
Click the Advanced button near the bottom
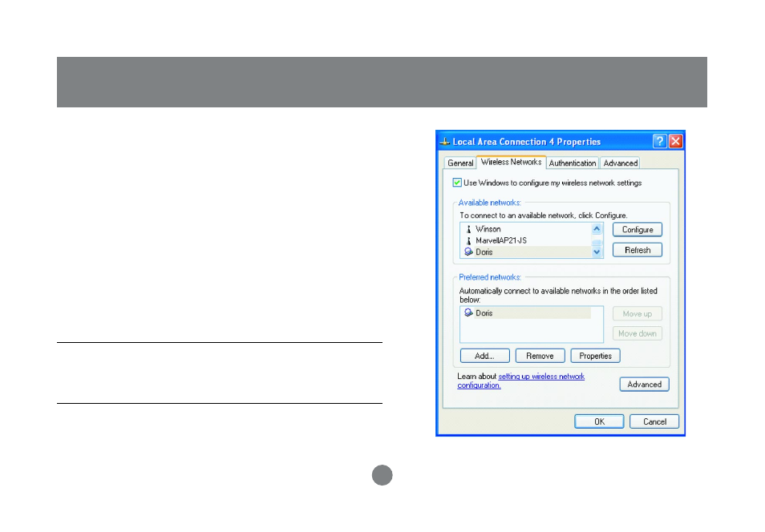(644, 385)
